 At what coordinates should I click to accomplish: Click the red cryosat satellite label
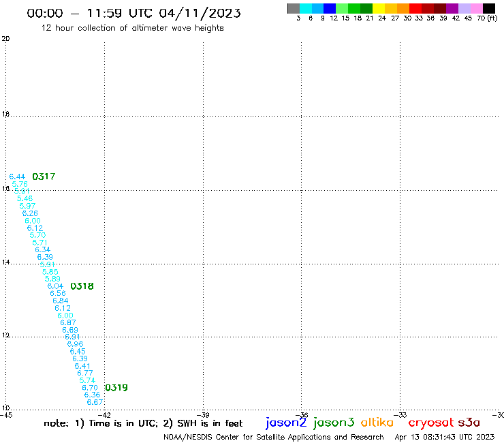pos(431,423)
